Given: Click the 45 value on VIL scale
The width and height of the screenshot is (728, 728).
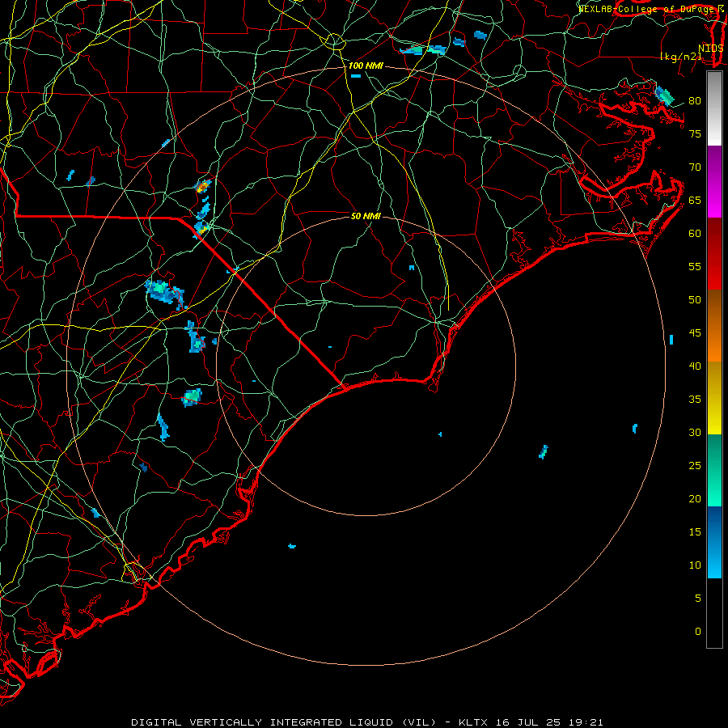Looking at the screenshot, I should tap(695, 333).
